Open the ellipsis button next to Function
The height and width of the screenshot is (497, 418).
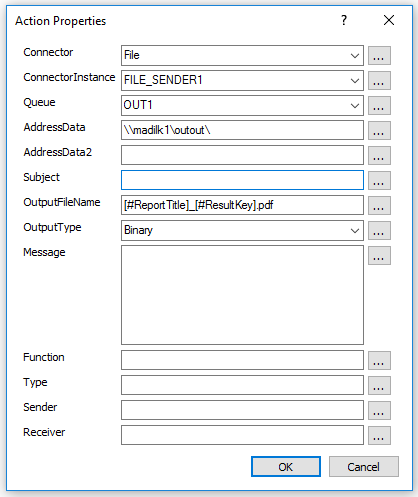click(379, 361)
